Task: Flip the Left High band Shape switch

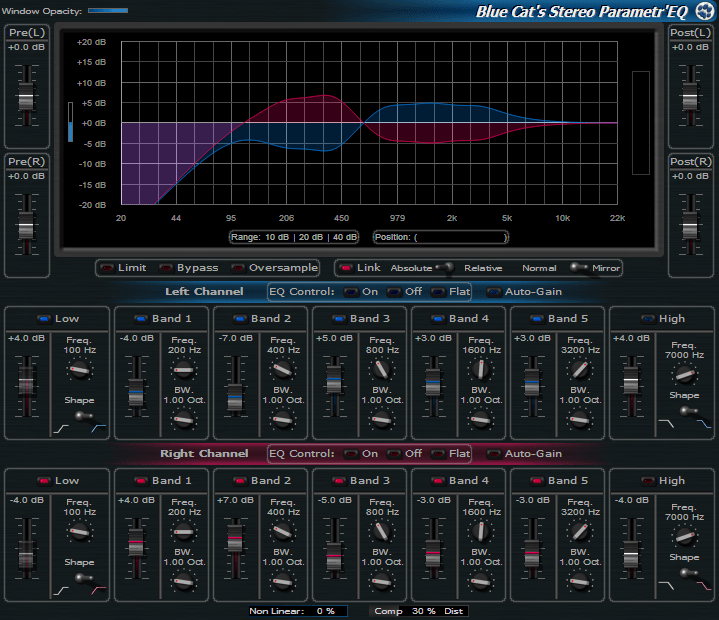Action: [x=688, y=411]
